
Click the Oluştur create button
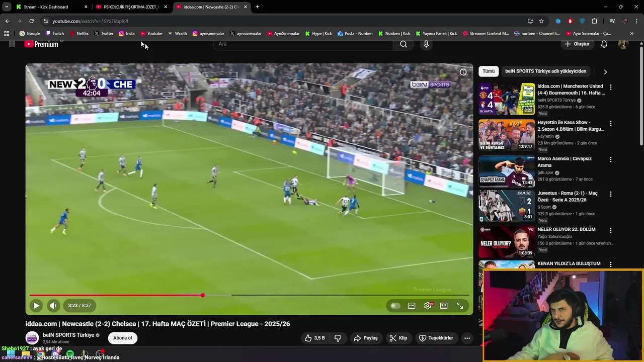pos(577,44)
